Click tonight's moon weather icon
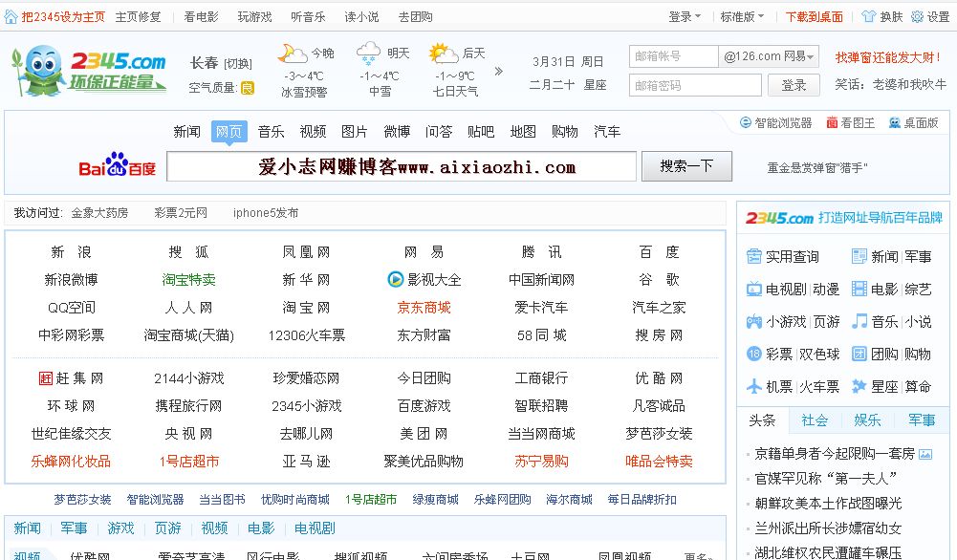This screenshot has height=560, width=957. (x=292, y=54)
